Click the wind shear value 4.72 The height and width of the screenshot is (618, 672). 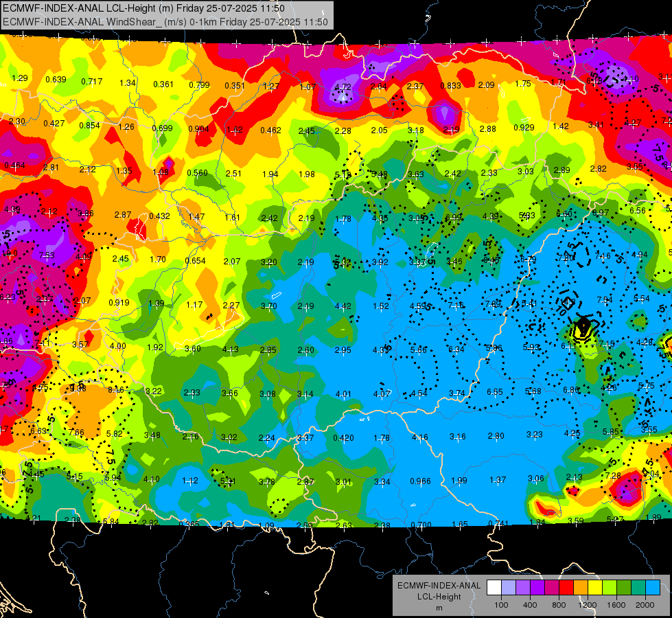[343, 87]
